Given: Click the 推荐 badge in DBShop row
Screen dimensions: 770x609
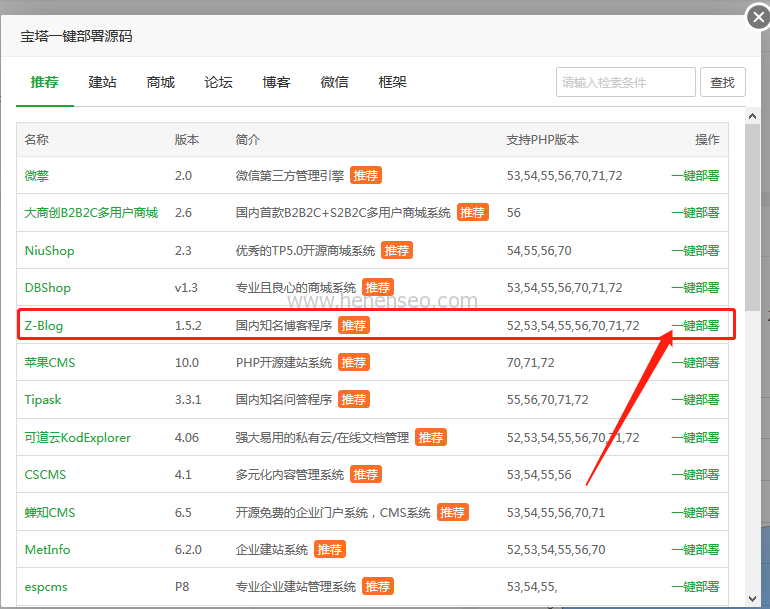Looking at the screenshot, I should pos(378,287).
